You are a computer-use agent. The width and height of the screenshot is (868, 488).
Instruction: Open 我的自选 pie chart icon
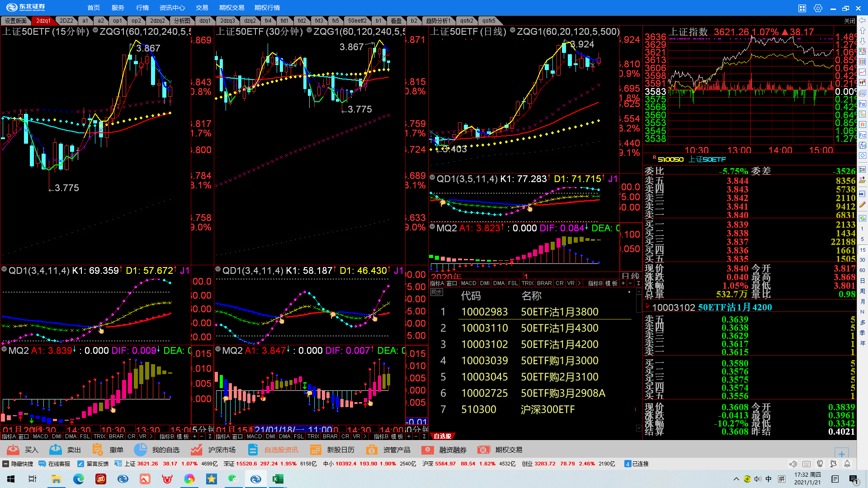coord(140,450)
